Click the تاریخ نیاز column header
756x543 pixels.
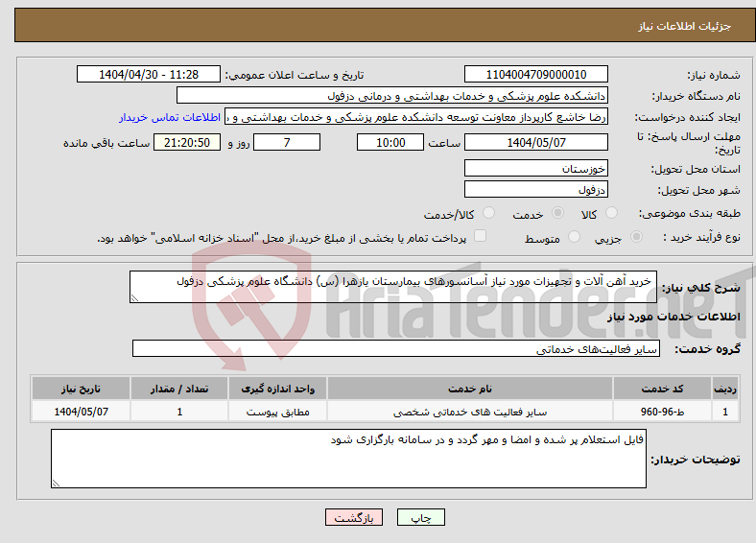point(81,389)
